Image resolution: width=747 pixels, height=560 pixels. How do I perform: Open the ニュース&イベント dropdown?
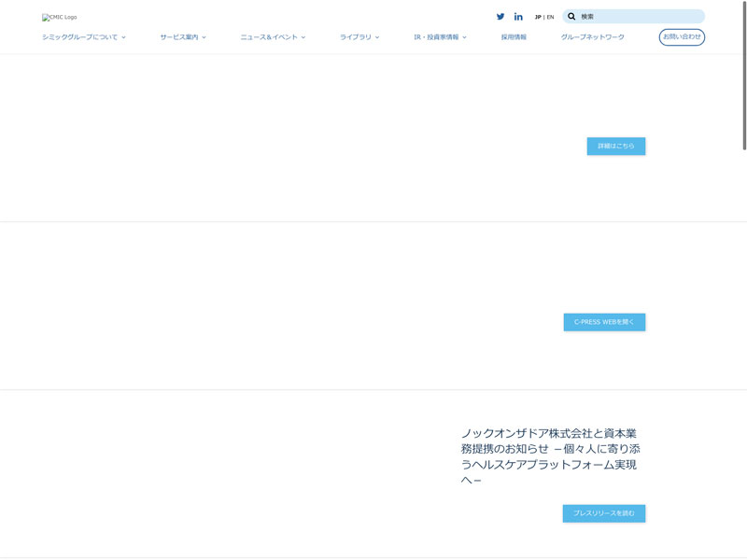click(x=273, y=37)
